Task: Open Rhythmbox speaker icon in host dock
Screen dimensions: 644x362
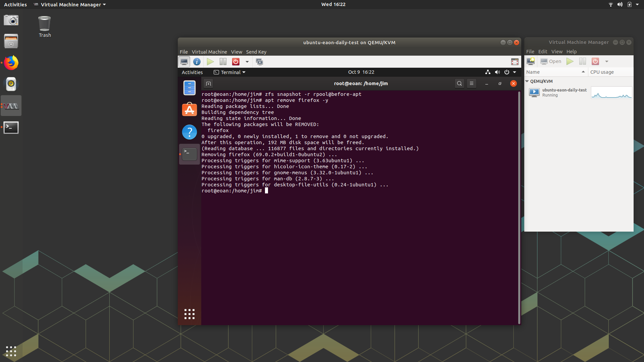Action: tap(11, 84)
